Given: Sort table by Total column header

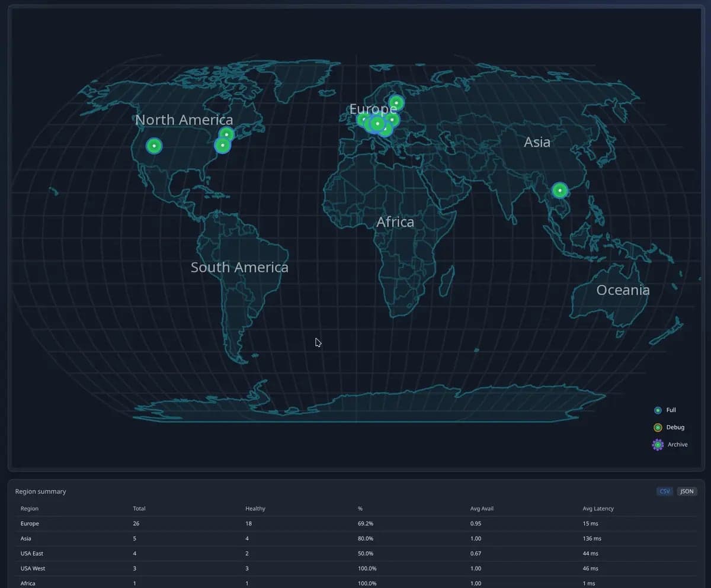Looking at the screenshot, I should [x=139, y=509].
